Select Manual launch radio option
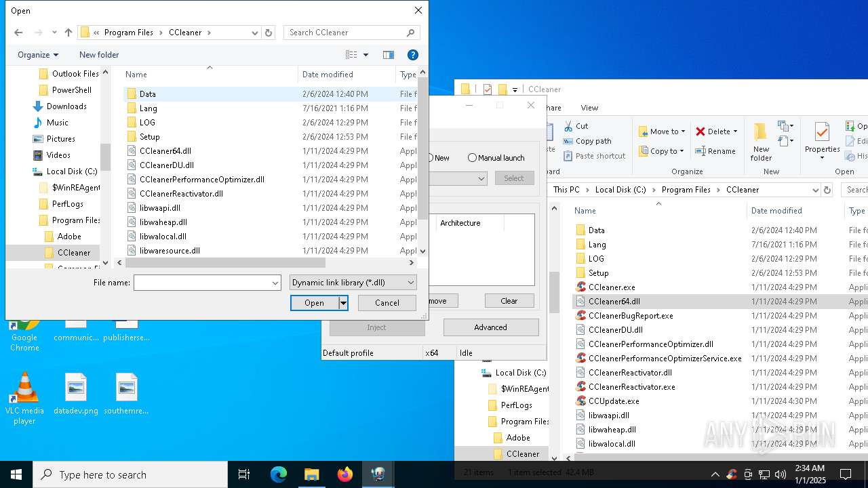 496,158
